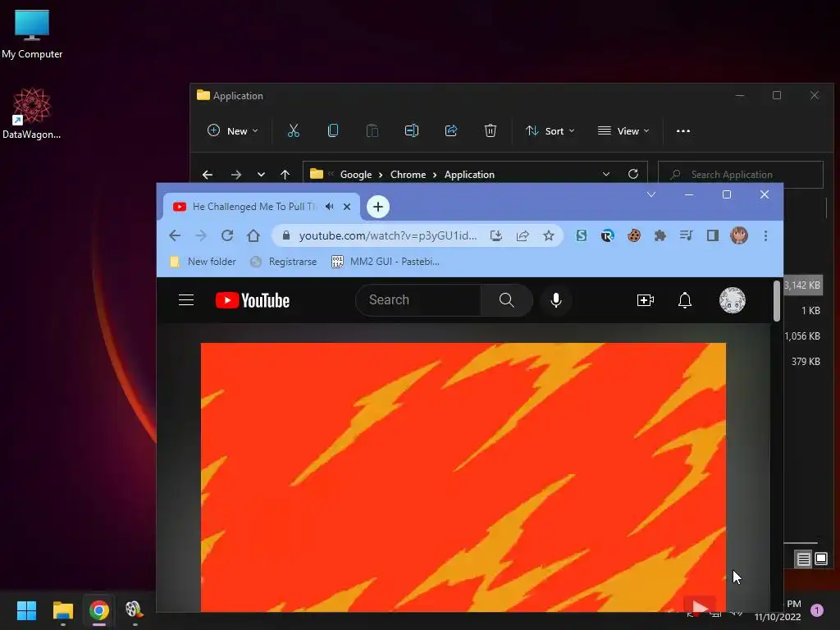Click Chrome taskbar icon
Viewport: 840px width, 630px height.
click(99, 610)
